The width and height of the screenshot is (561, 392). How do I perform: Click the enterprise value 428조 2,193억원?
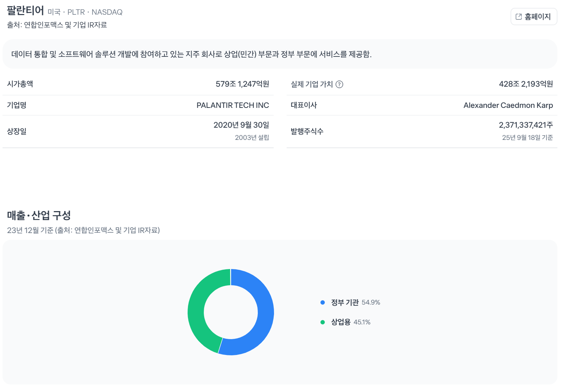click(526, 84)
